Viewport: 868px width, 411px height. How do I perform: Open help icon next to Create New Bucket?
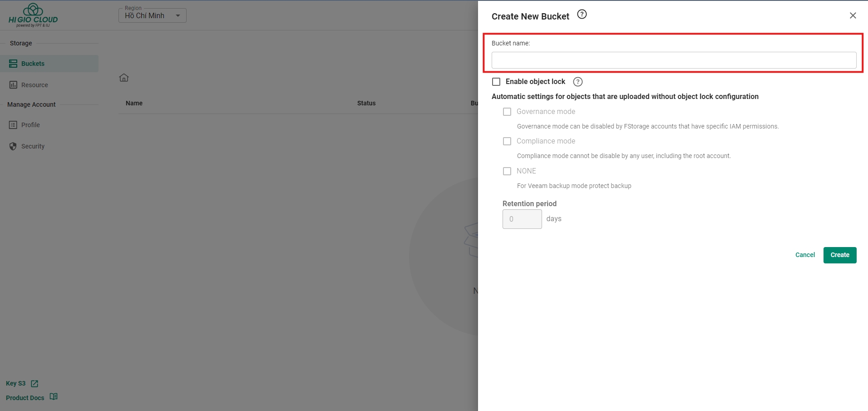pyautogui.click(x=582, y=15)
